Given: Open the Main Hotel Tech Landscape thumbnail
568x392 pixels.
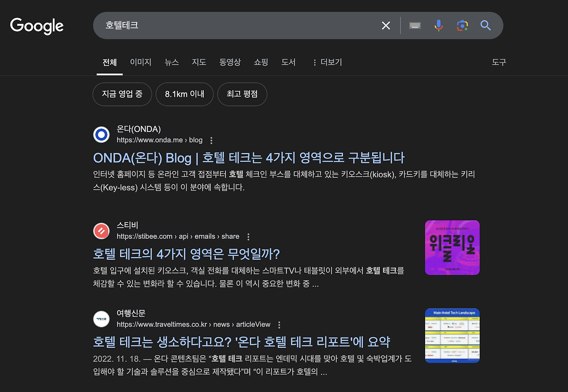Looking at the screenshot, I should coord(452,336).
